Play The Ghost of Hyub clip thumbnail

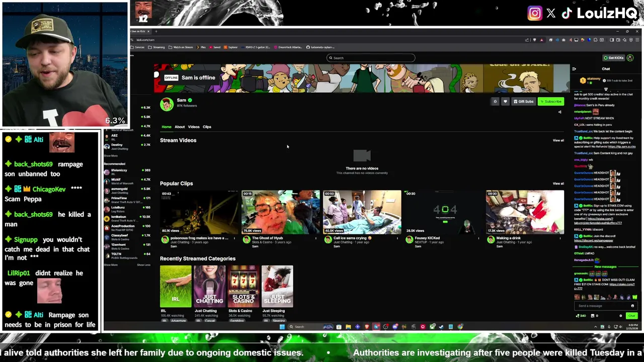pyautogui.click(x=280, y=212)
